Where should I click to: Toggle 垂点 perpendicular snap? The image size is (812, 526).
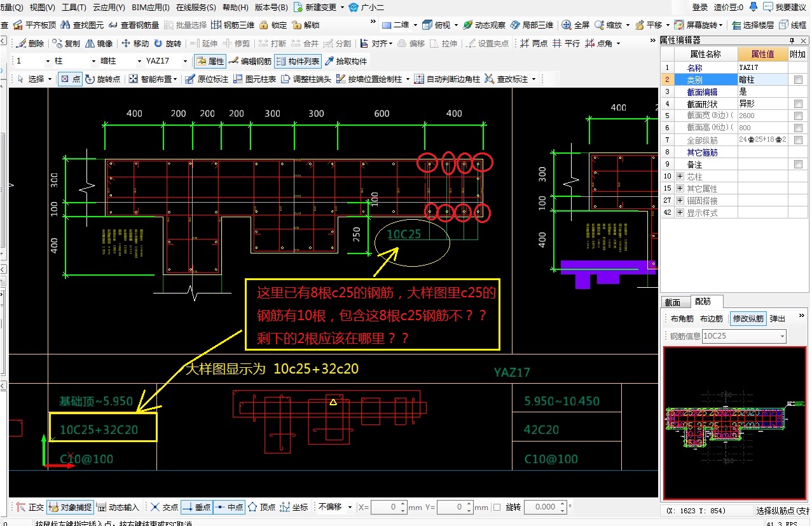click(196, 508)
